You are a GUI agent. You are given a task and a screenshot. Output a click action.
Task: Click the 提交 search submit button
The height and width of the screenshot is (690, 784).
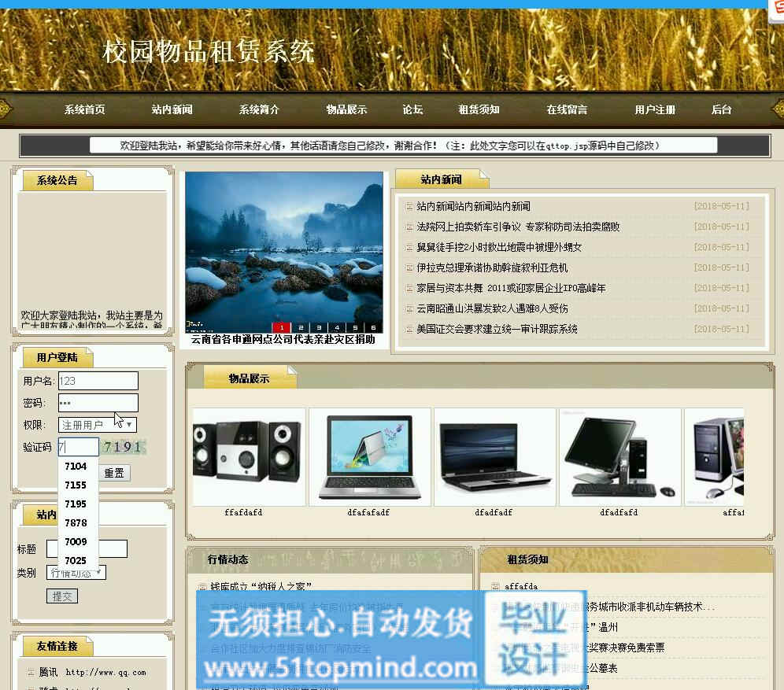click(62, 596)
